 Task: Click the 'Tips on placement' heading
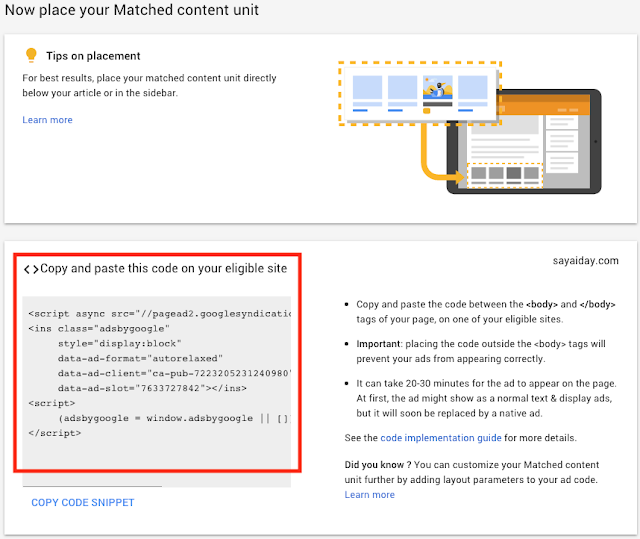point(93,56)
